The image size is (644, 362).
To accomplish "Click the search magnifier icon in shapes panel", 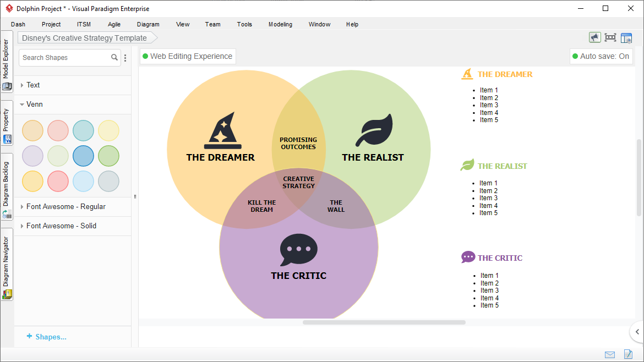I will pyautogui.click(x=114, y=57).
